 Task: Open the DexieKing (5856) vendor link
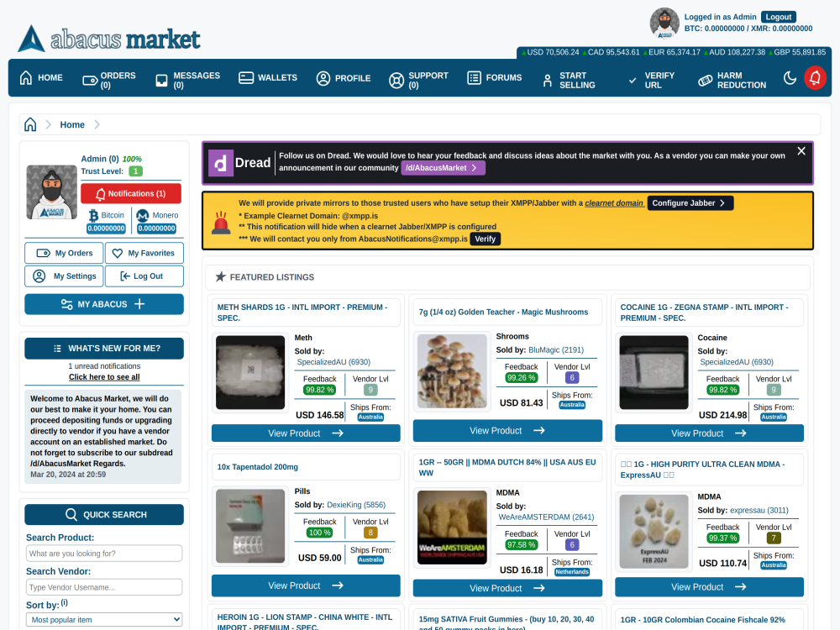pyautogui.click(x=356, y=505)
